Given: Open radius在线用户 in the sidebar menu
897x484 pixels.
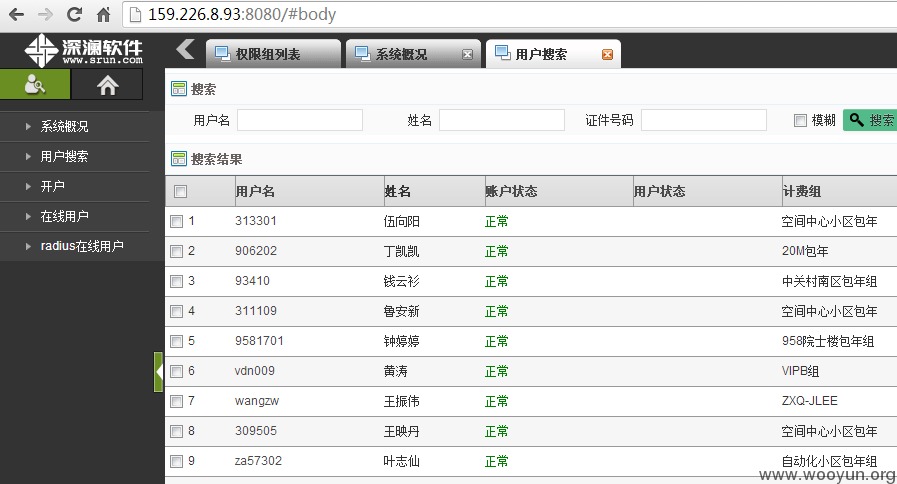Looking at the screenshot, I should (82, 246).
